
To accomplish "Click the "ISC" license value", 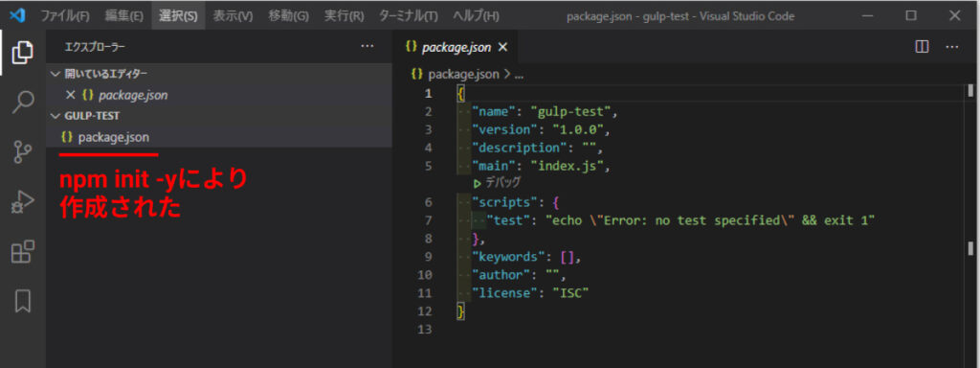I will coord(570,293).
